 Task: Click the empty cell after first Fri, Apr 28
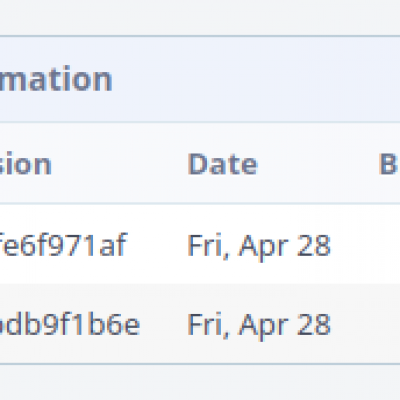[367, 245]
